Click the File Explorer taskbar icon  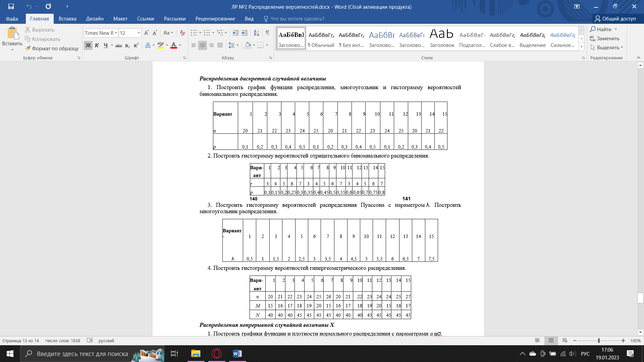(196, 354)
